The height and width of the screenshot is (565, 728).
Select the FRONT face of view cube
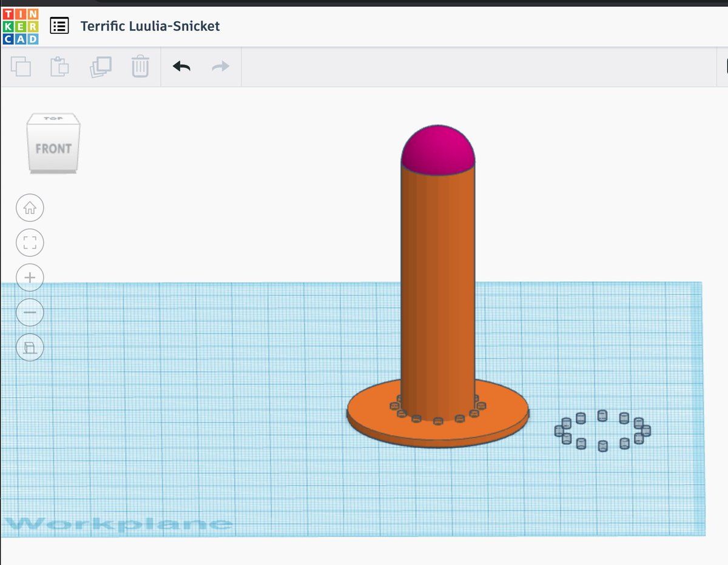[x=53, y=149]
